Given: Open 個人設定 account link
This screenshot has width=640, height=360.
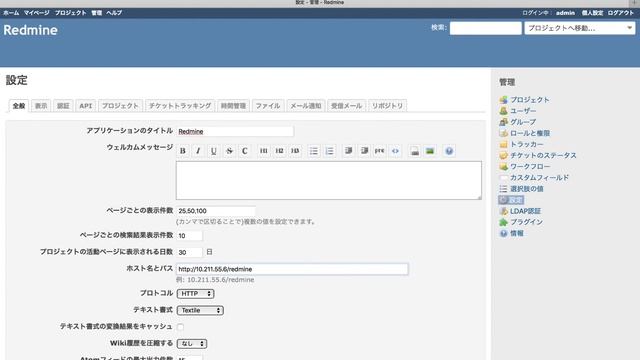Looking at the screenshot, I should click(592, 13).
